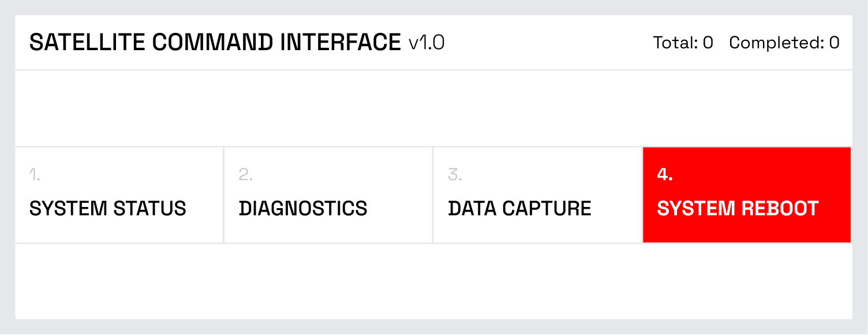Click the Completed: 0 counter
Viewport: 868px width, 335px height.
[x=784, y=43]
